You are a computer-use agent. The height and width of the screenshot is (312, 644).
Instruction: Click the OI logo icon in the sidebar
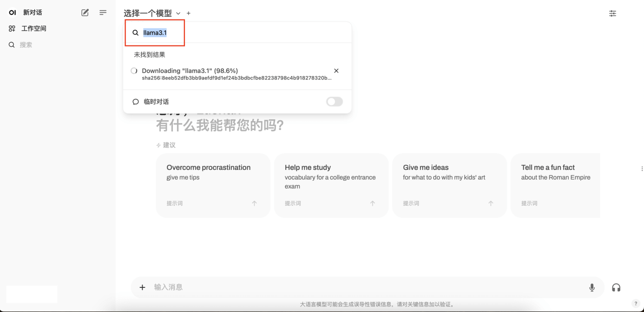[x=12, y=13]
